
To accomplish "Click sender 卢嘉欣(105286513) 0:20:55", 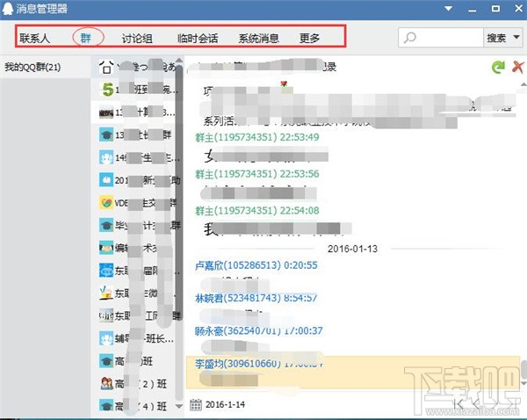I will [x=256, y=265].
